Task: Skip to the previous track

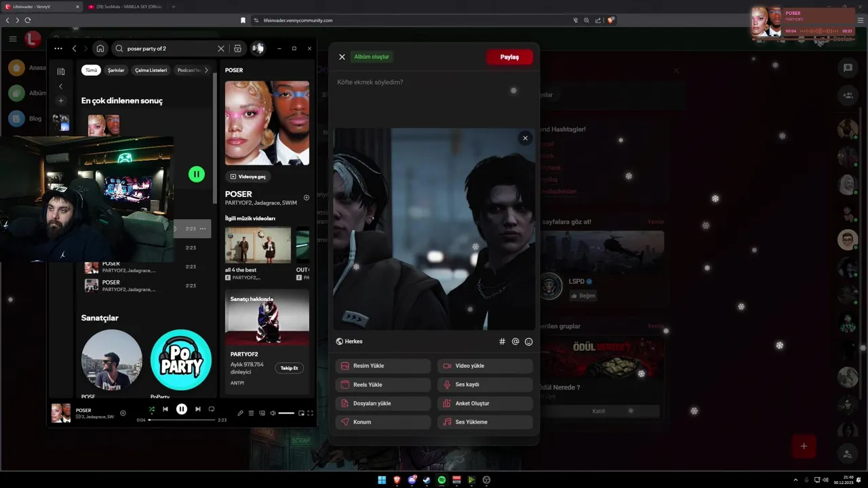Action: (x=165, y=409)
